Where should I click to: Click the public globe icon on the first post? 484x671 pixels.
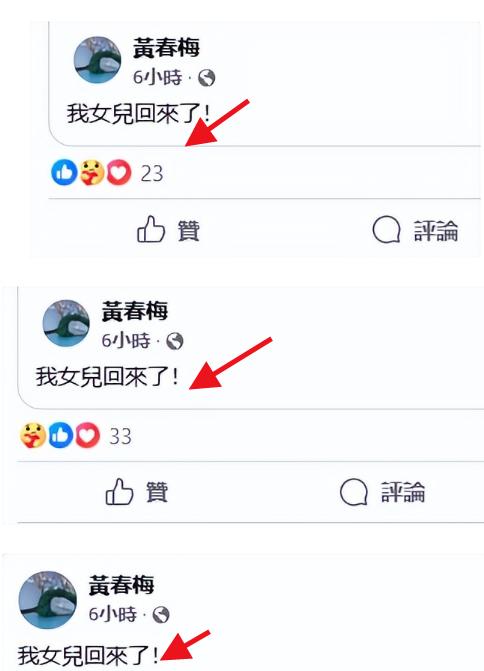click(x=207, y=78)
